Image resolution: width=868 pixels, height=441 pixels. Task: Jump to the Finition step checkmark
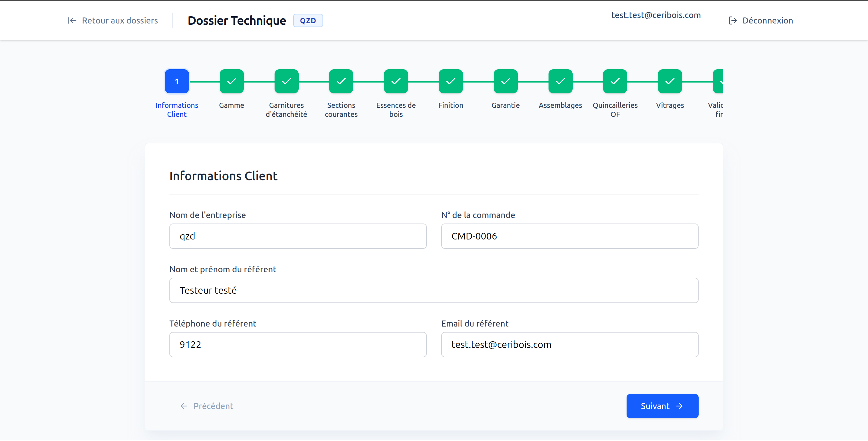point(451,81)
